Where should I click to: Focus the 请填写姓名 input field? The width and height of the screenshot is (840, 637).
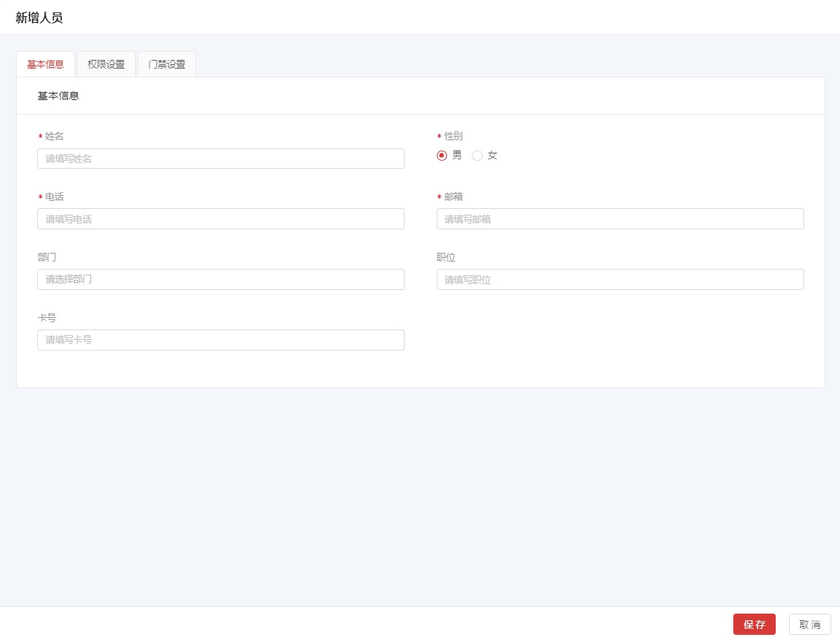click(x=221, y=159)
